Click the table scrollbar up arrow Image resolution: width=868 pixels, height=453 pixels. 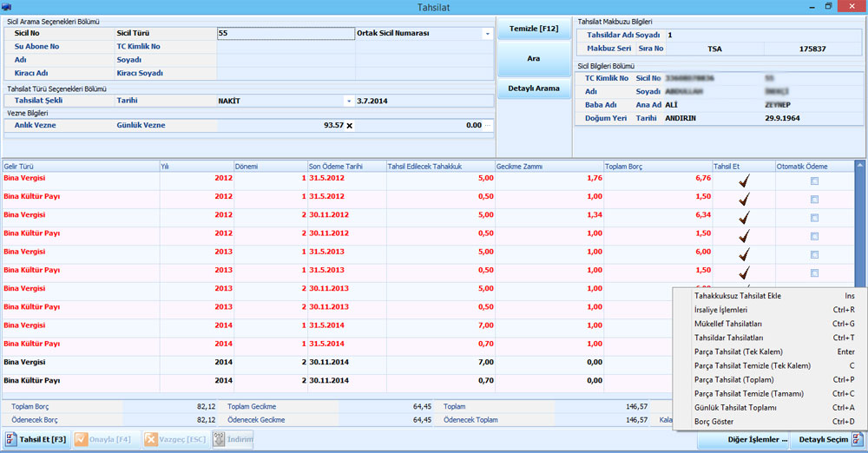tap(859, 165)
